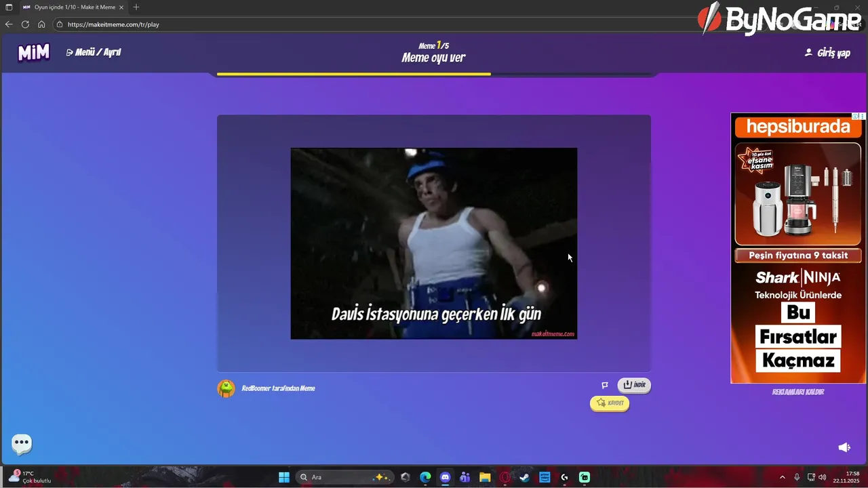868x488 pixels.
Task: Open the chat speech bubble
Action: tap(22, 444)
